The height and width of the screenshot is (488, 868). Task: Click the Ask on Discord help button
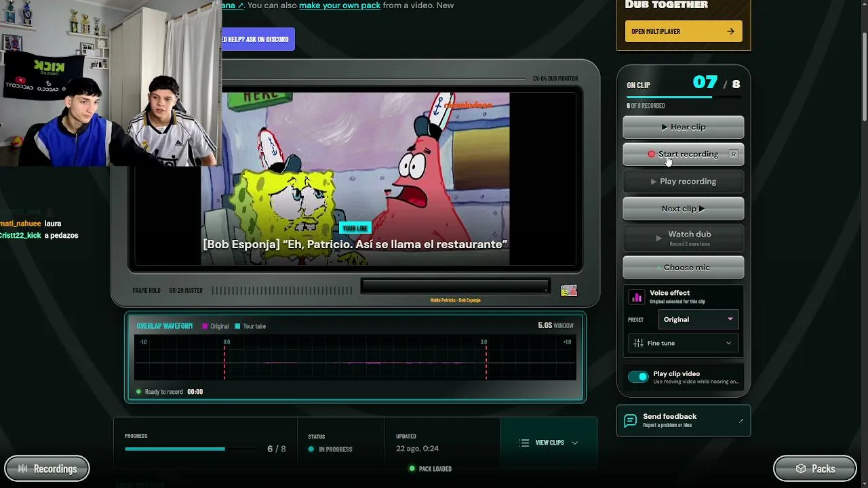tap(258, 39)
